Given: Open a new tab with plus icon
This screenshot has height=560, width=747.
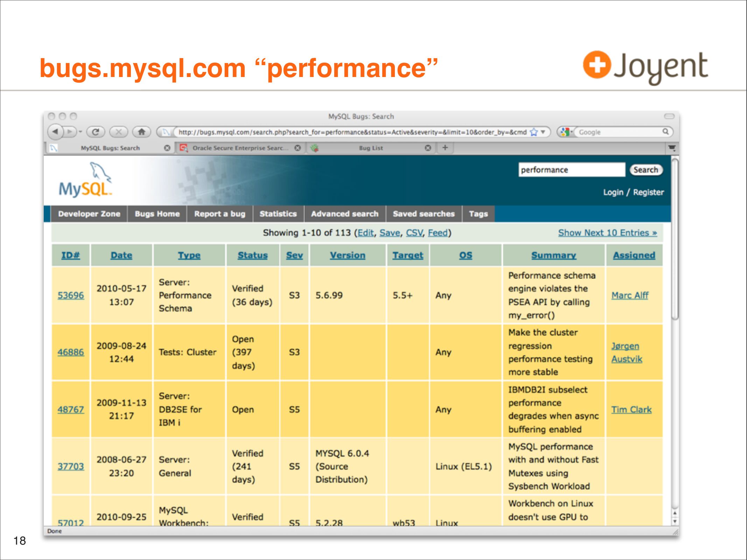Looking at the screenshot, I should (x=445, y=148).
